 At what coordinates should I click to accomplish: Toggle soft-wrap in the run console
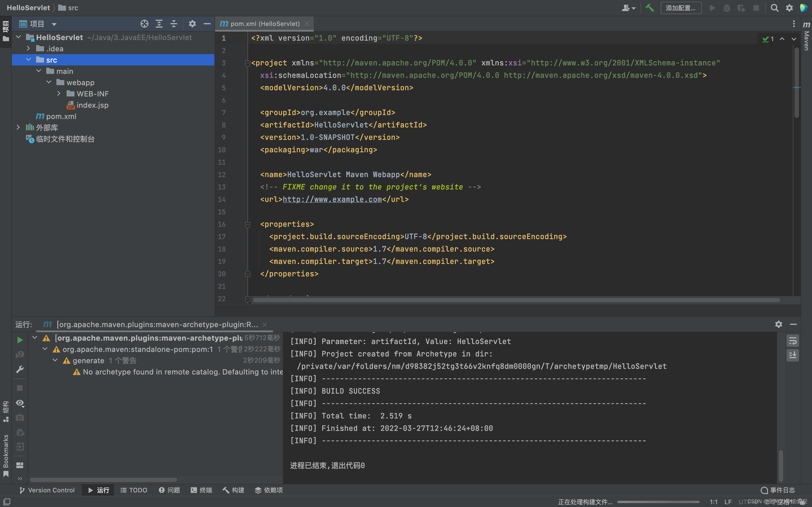[793, 341]
